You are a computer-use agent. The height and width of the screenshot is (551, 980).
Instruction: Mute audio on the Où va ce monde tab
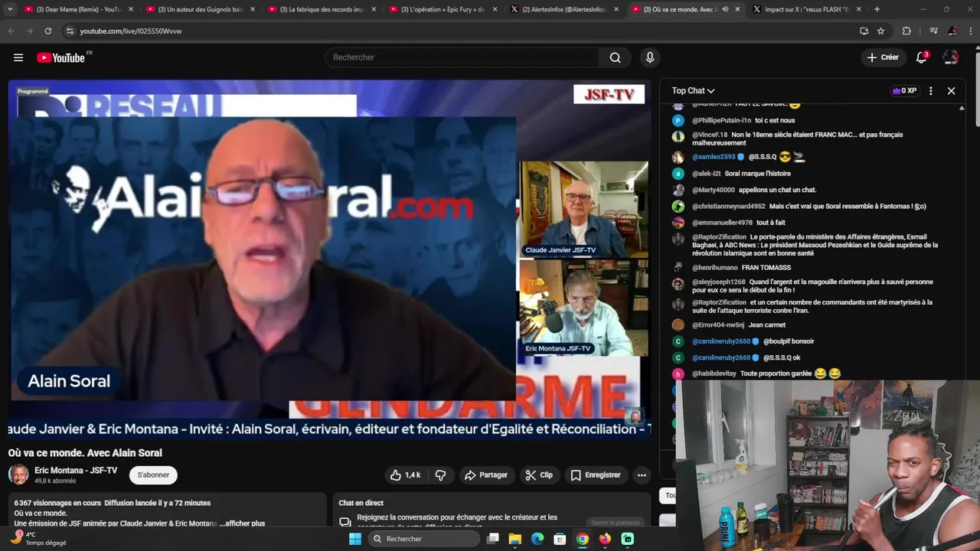pos(725,9)
